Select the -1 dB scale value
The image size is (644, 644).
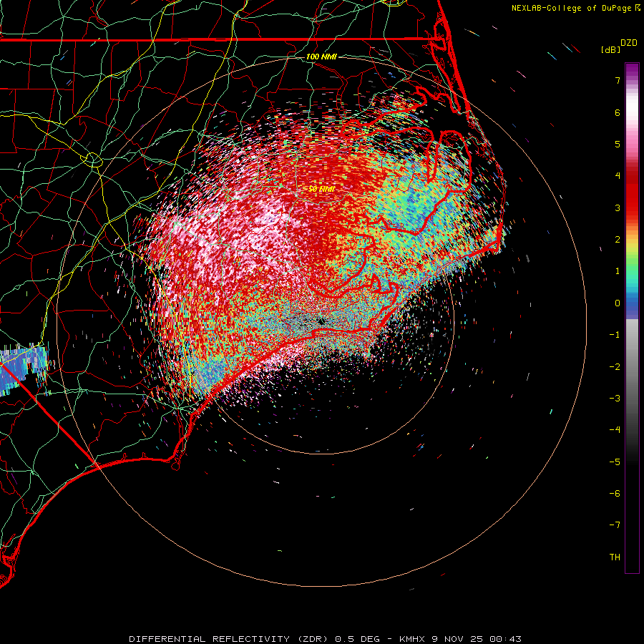pyautogui.click(x=615, y=335)
